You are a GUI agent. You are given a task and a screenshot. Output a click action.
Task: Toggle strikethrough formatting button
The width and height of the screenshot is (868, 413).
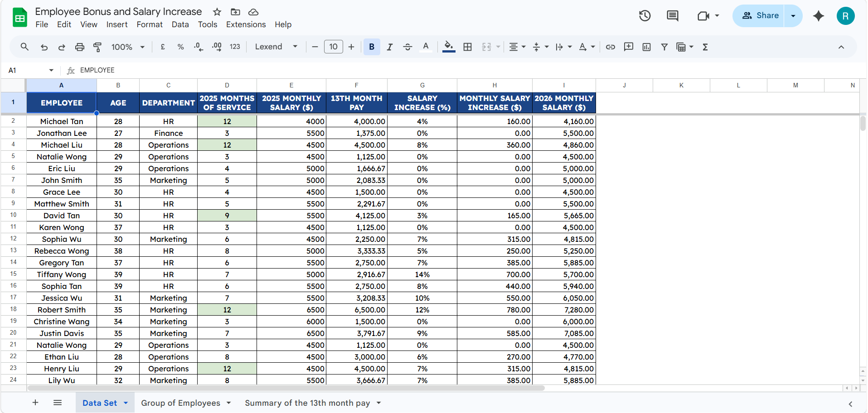tap(407, 47)
